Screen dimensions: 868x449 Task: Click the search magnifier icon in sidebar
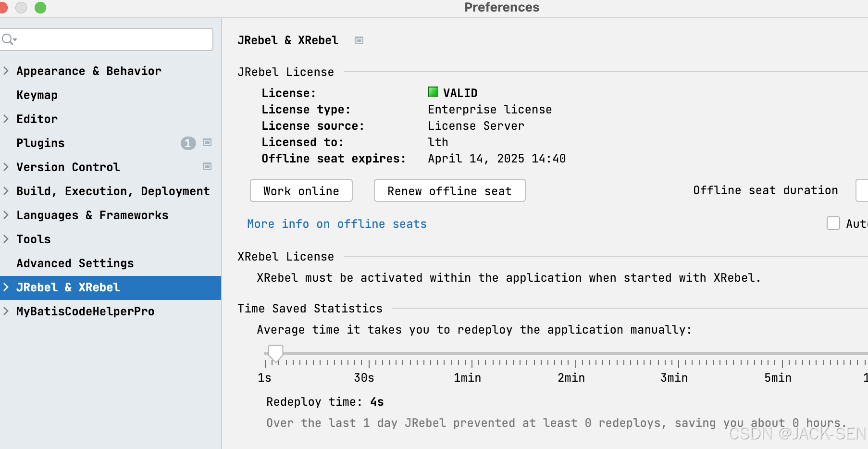pyautogui.click(x=9, y=39)
